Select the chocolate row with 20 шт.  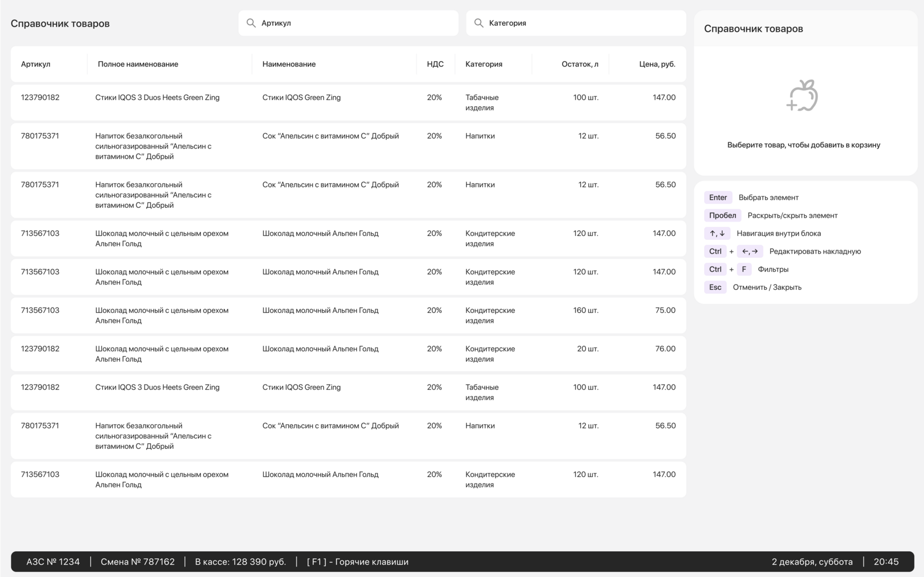348,354
